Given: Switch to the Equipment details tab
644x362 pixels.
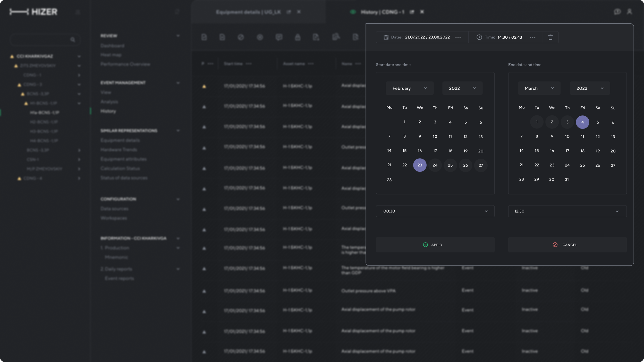Looking at the screenshot, I should [x=248, y=12].
